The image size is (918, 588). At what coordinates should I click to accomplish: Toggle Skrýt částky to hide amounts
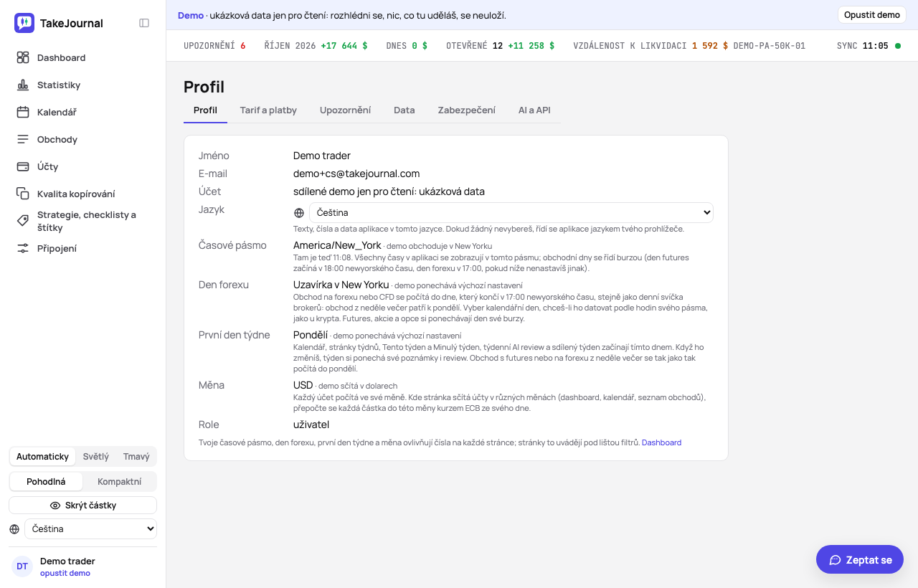point(83,506)
